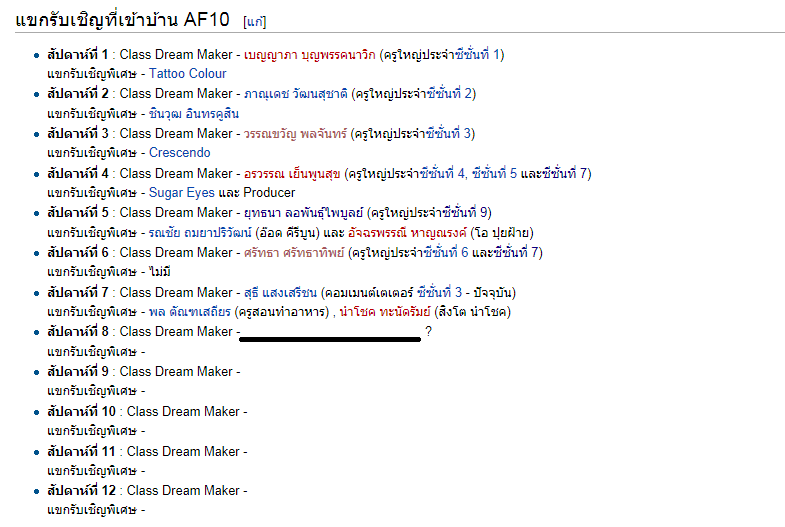Click the bold label สัปดาห์ที่ 6
785x527 pixels.
78,253
